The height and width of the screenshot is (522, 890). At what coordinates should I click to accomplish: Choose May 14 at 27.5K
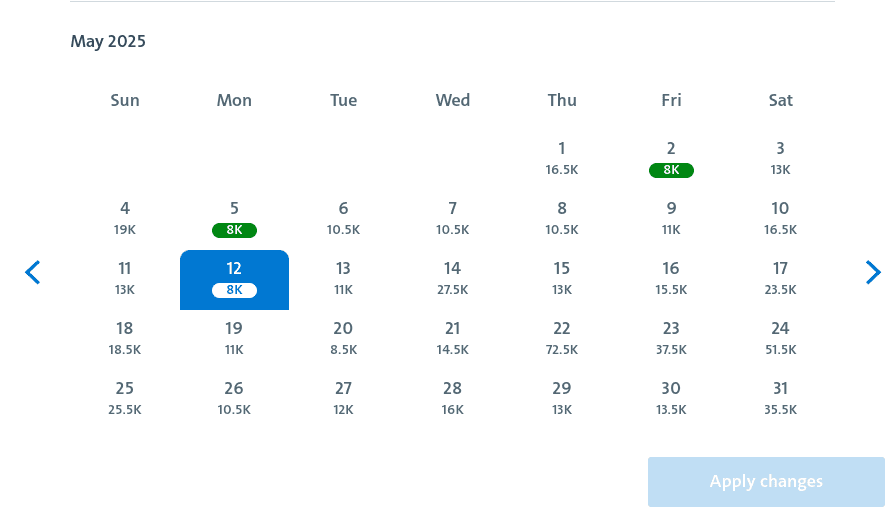tap(453, 279)
